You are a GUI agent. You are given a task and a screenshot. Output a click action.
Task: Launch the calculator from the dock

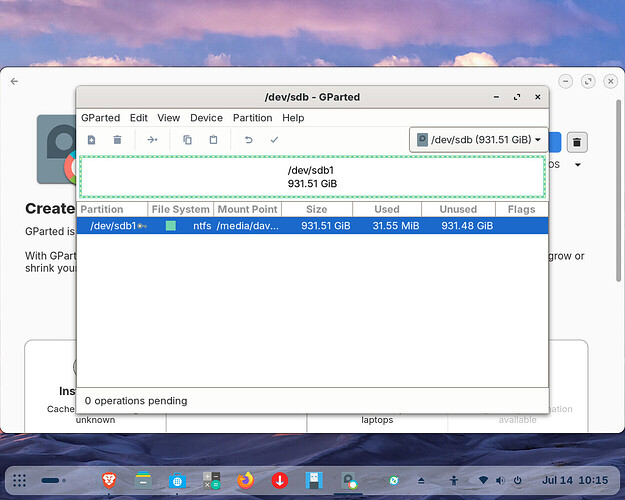click(x=211, y=480)
